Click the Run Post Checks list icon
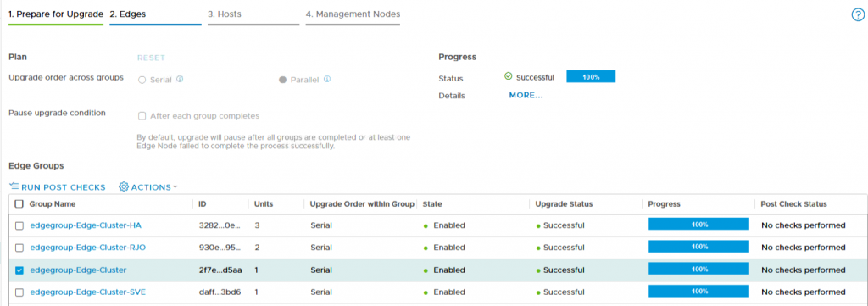Screen dimensions: 868x306 (x=14, y=187)
